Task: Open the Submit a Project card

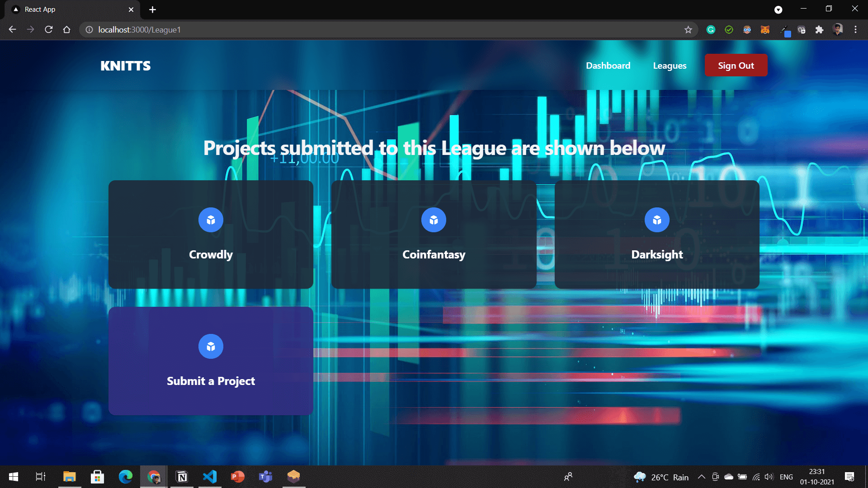Action: (x=210, y=361)
